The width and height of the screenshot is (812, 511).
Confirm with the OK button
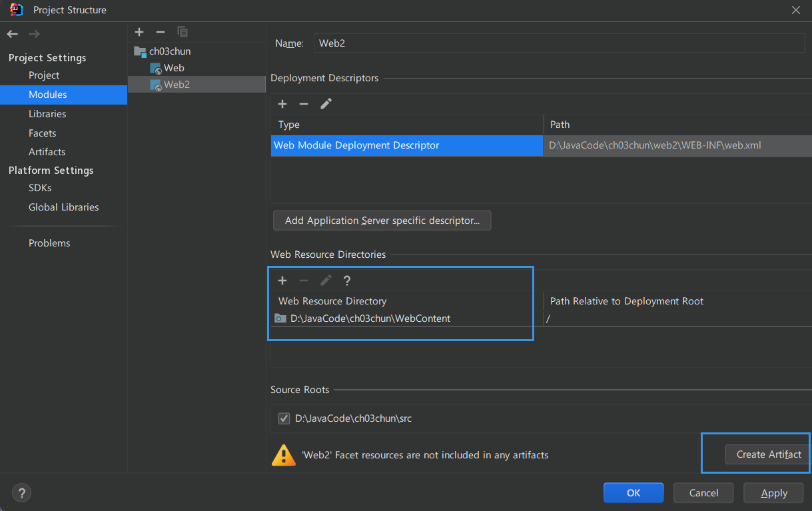[x=633, y=493]
